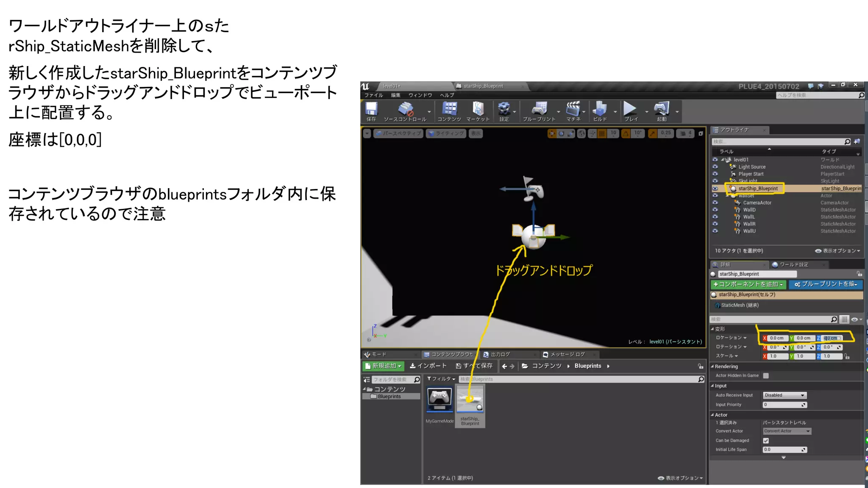Open the ファイル (File) menu
Image resolution: width=868 pixels, height=488 pixels.
[373, 95]
